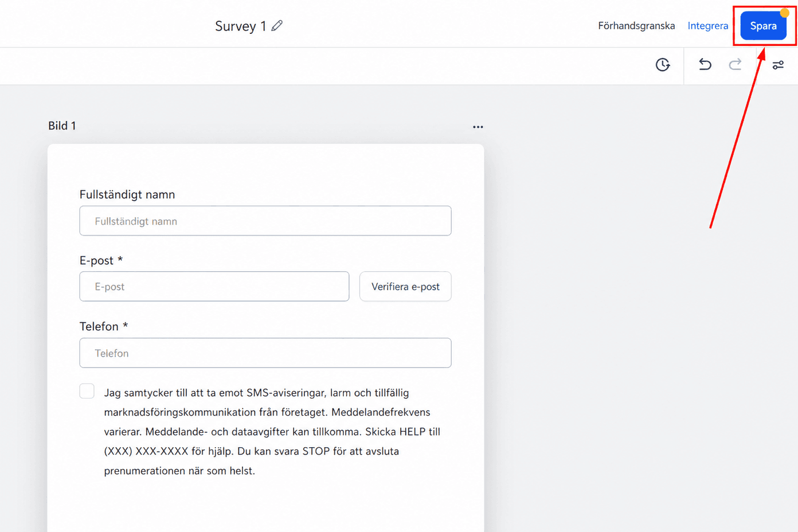Open the sliders settings icon
The width and height of the screenshot is (798, 532).
(778, 65)
